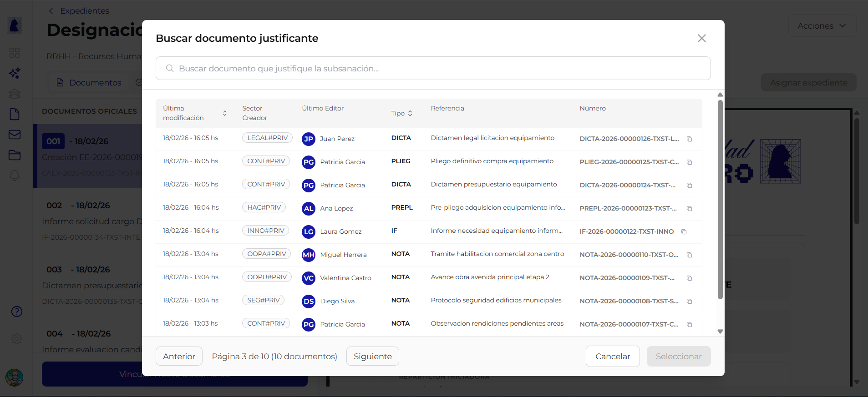868x397 pixels.
Task: Sort by Última modificación column
Action: click(x=224, y=113)
